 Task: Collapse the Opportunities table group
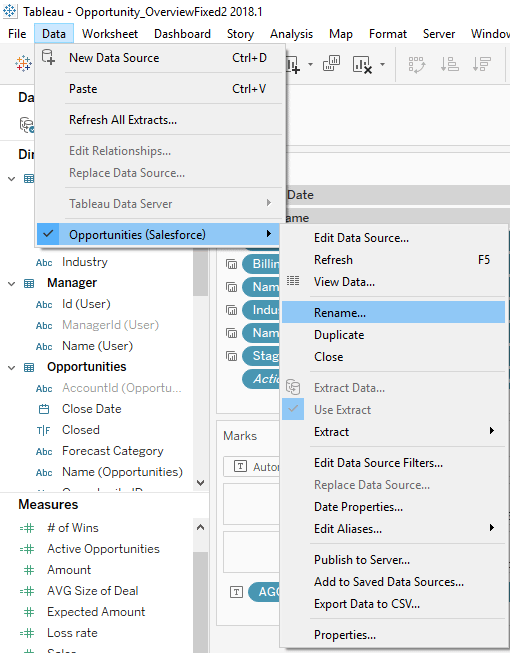[12, 367]
